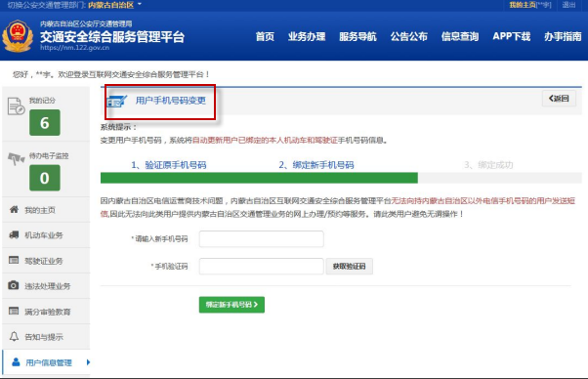Open the 信息查询 menu

point(460,36)
